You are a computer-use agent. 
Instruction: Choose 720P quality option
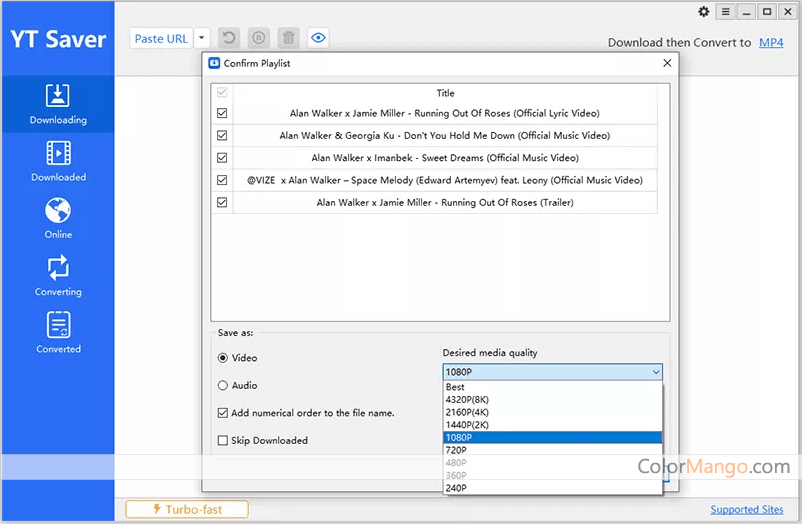[552, 450]
